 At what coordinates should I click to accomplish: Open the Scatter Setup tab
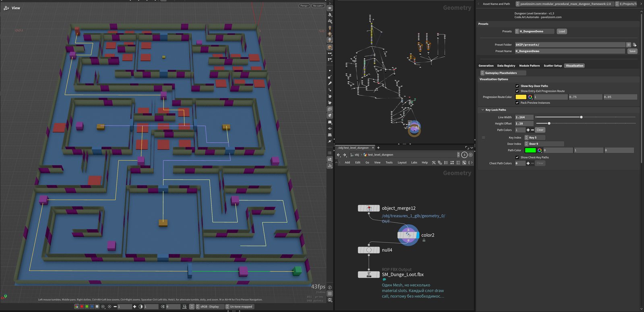(x=553, y=66)
